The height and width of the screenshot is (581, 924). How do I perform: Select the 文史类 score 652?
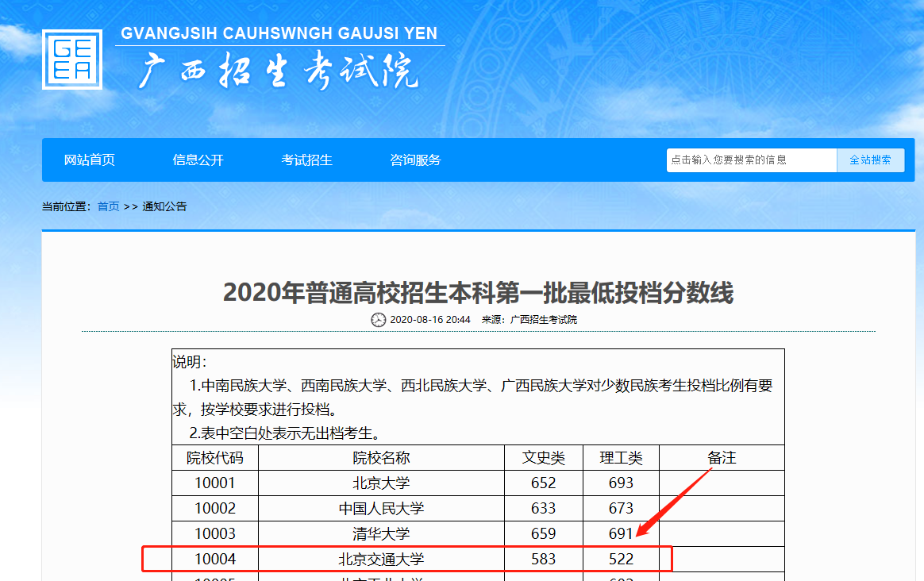pos(543,483)
